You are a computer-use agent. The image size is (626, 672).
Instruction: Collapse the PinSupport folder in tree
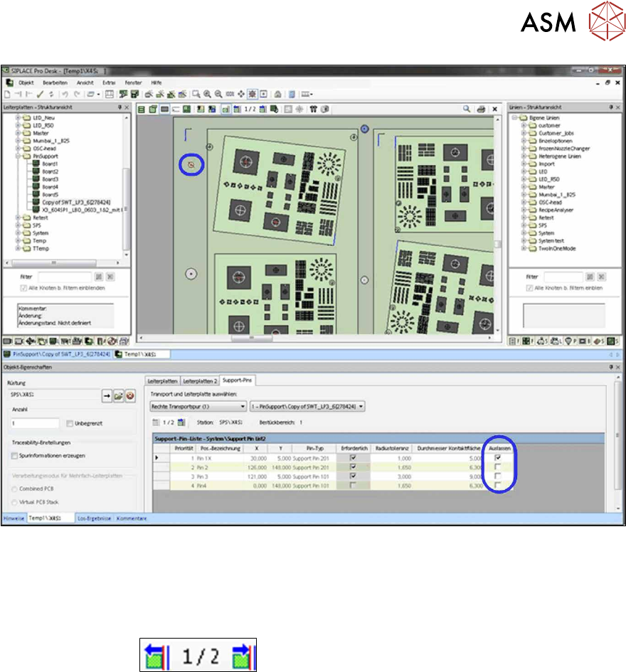point(18,156)
